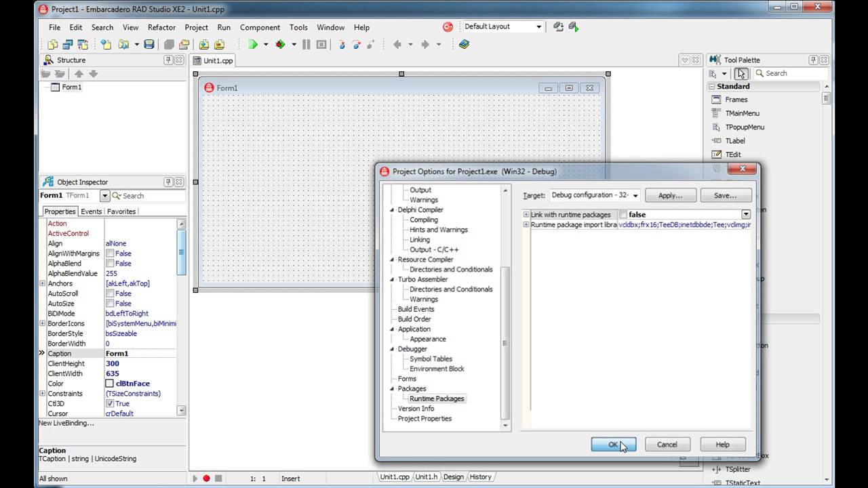The image size is (868, 488).
Task: Select TMainMenu in Tool Palette
Action: coord(742,113)
